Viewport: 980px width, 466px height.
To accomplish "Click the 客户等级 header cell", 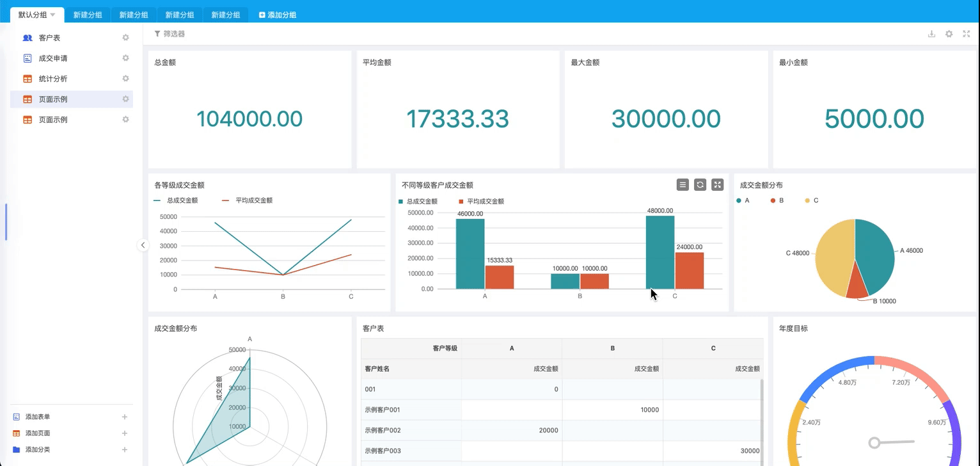I will coord(411,348).
